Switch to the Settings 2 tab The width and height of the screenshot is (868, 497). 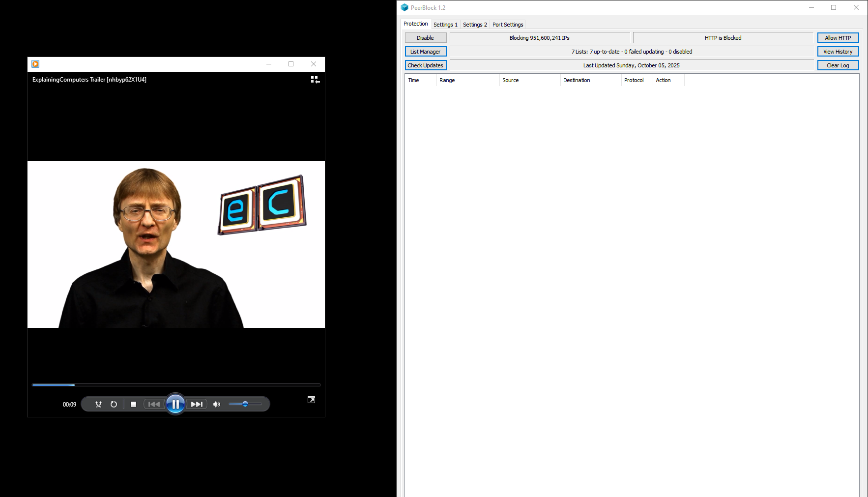click(475, 25)
